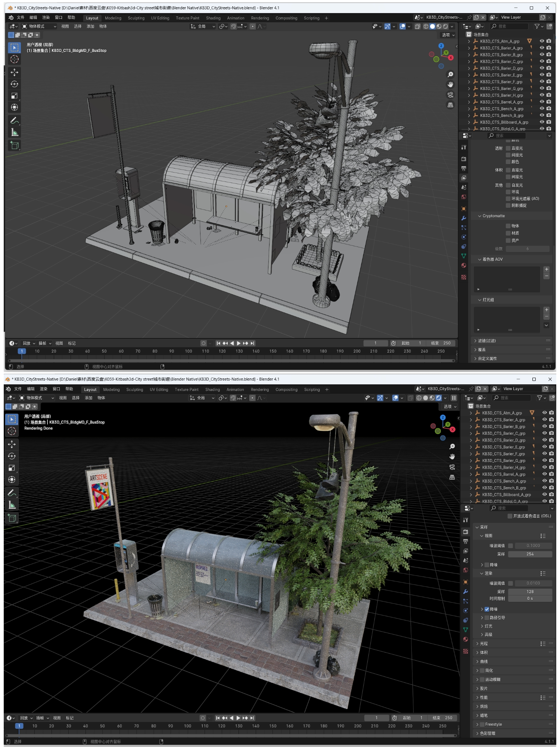Add light group with plus button, top window
Screen dimensions: 560x747
click(x=547, y=310)
